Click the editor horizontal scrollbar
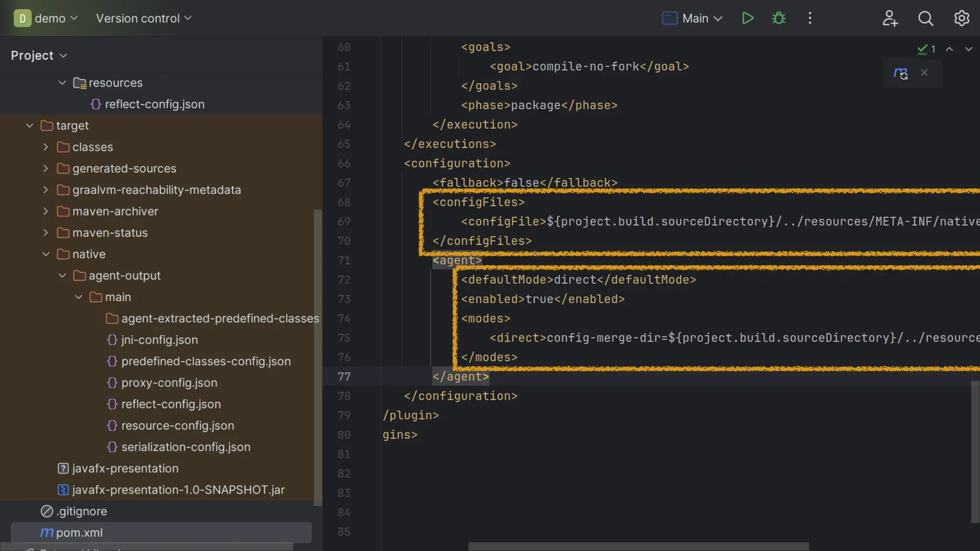The width and height of the screenshot is (980, 551). (x=638, y=546)
